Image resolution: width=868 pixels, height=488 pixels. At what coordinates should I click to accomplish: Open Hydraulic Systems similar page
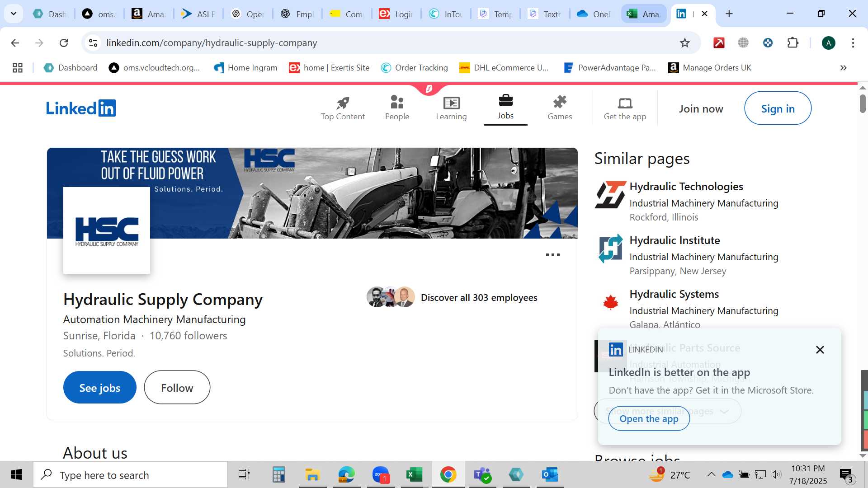coord(674,294)
